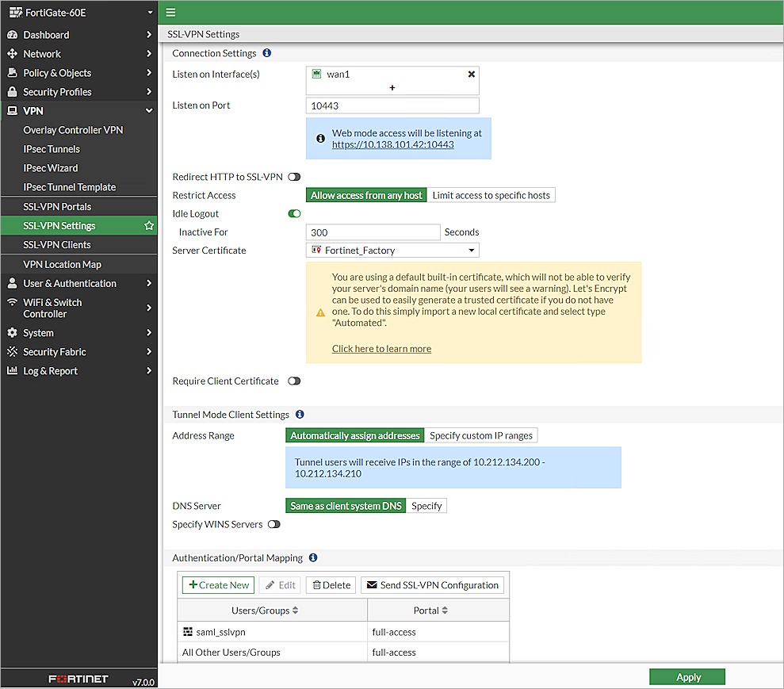
Task: Click info icon beside Authentication/Portal Mapping
Action: 313,557
